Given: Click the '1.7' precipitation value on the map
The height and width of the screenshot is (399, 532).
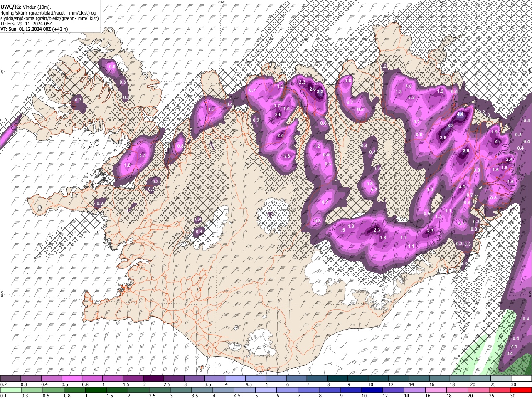Looking at the screenshot, I should click(277, 106).
